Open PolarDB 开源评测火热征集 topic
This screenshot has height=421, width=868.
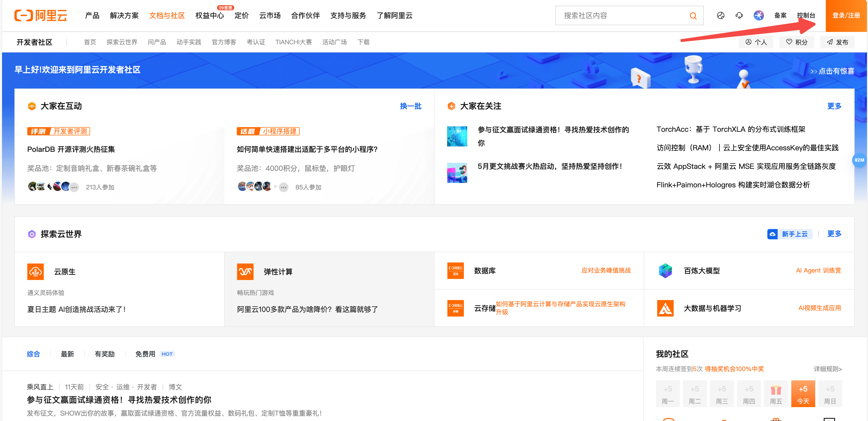click(71, 149)
